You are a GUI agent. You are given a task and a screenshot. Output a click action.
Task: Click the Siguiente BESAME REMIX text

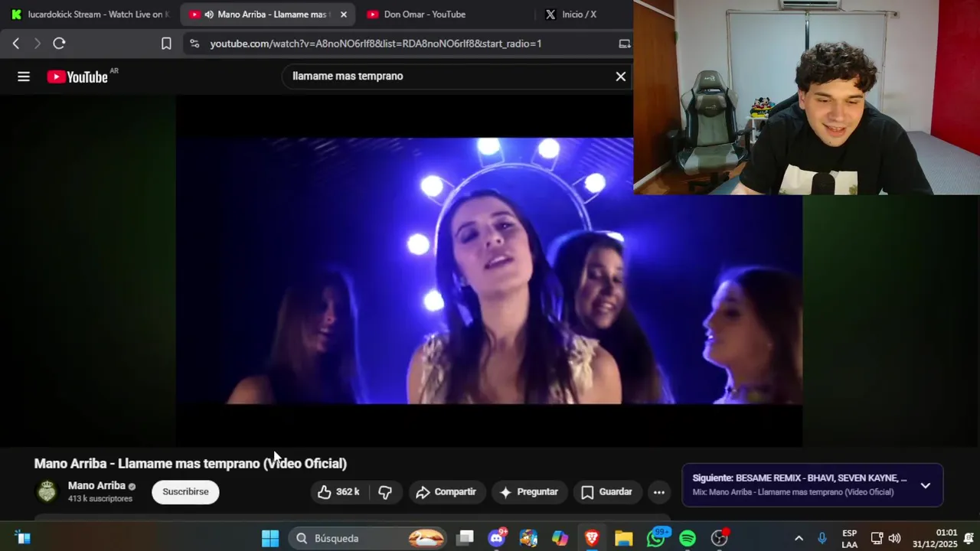[799, 478]
